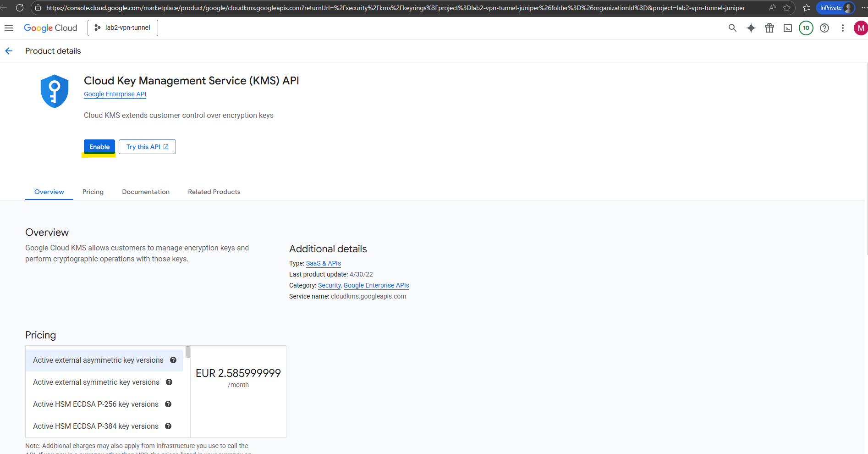Show help for HSM ECDSA P-256 versions
Screen dimensions: 868x454
click(168, 404)
